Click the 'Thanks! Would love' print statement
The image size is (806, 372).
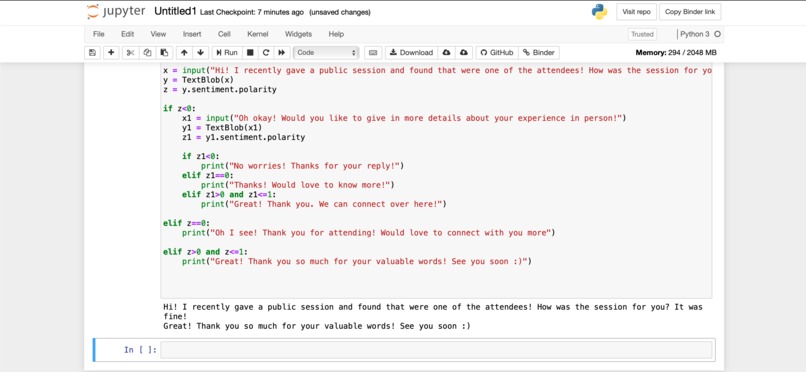coord(298,185)
